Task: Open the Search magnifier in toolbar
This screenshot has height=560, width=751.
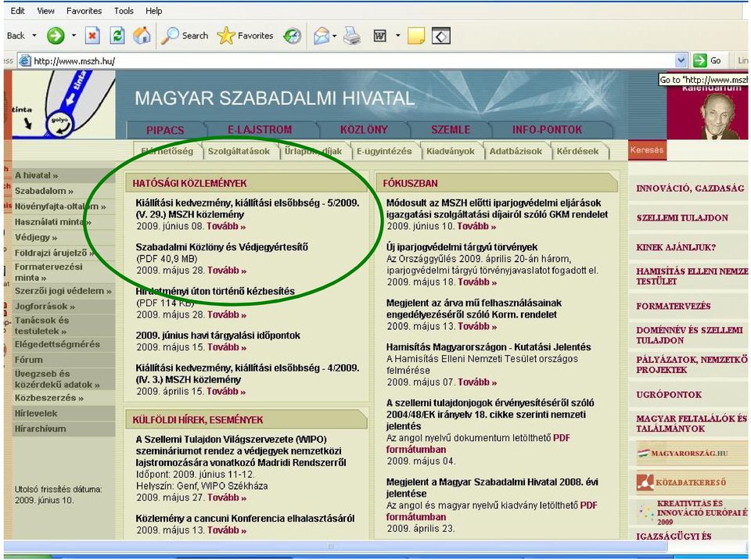Action: tap(185, 35)
